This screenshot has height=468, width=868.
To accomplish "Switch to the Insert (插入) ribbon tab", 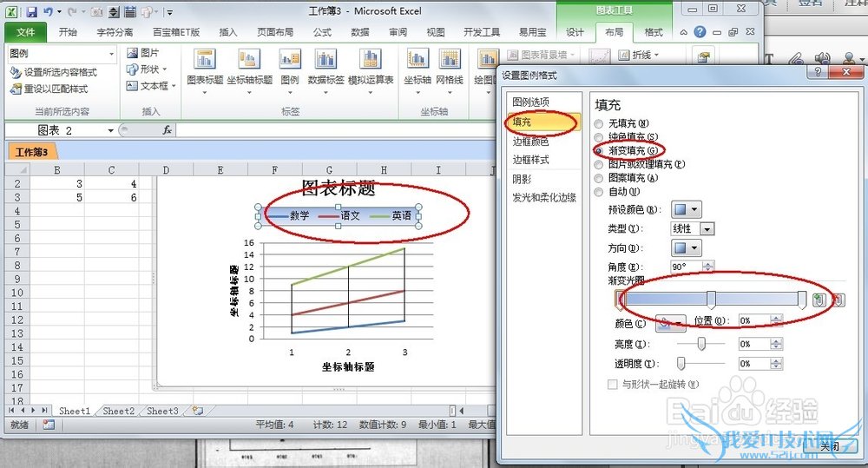I will tap(228, 32).
